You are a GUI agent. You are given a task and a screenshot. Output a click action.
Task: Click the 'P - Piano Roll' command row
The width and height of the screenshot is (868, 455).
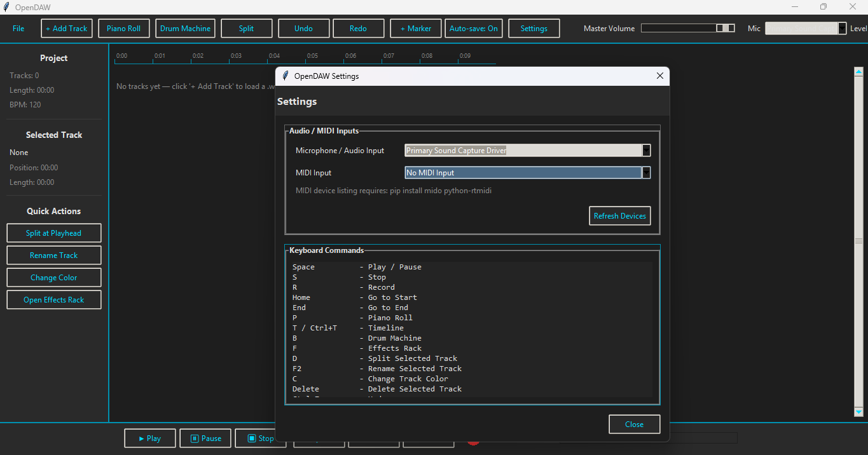click(352, 318)
